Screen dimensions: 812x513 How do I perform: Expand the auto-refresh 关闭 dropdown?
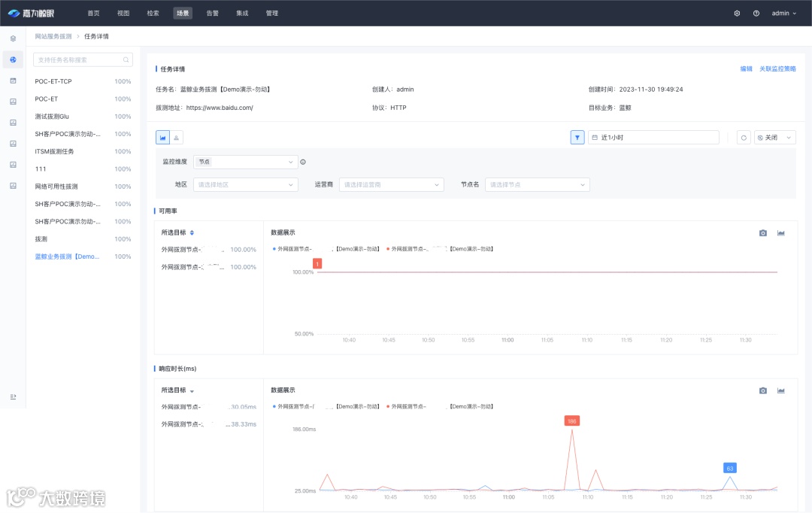pyautogui.click(x=774, y=138)
